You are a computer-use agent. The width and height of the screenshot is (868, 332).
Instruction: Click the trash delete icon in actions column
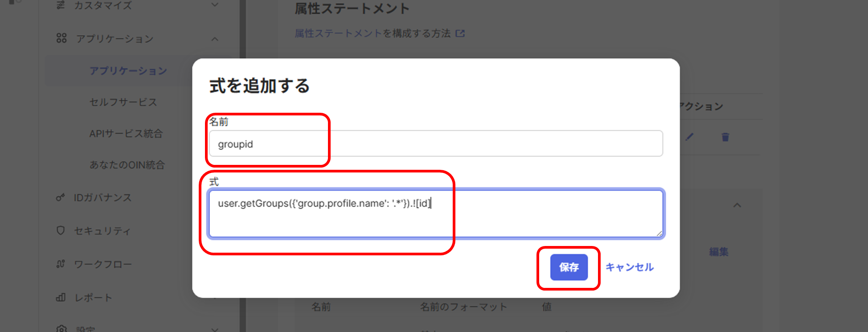[725, 137]
